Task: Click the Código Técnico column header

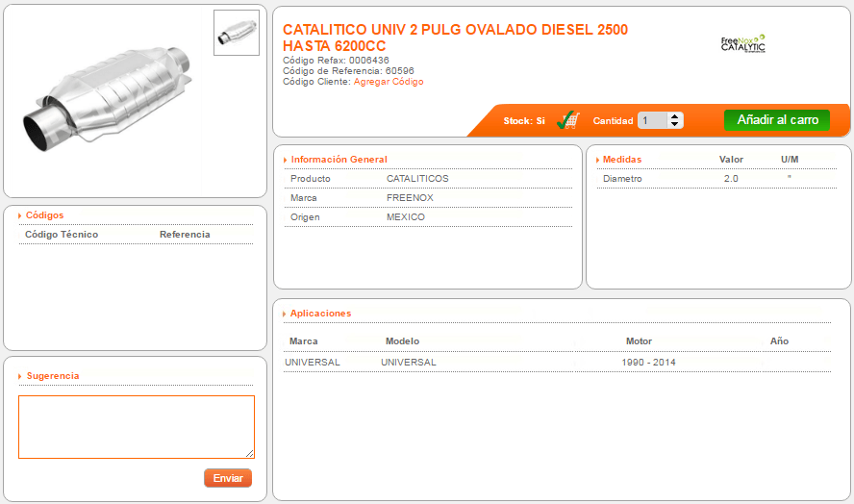Action: pos(62,235)
